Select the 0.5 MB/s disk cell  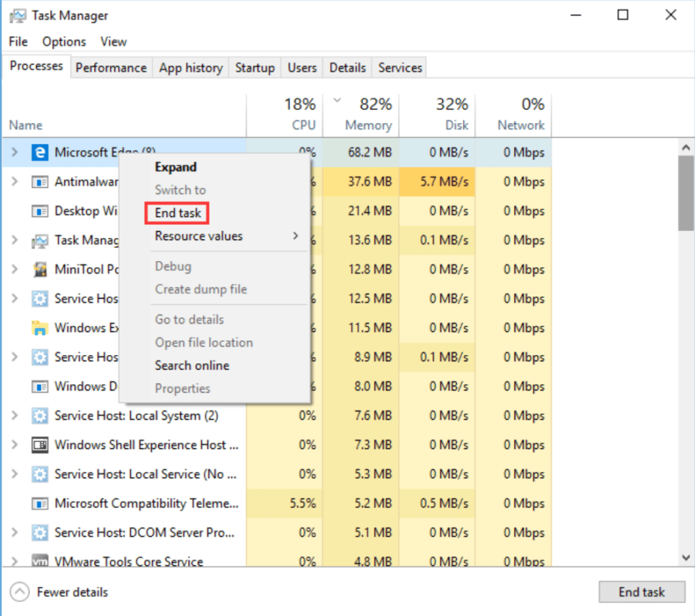coord(438,503)
